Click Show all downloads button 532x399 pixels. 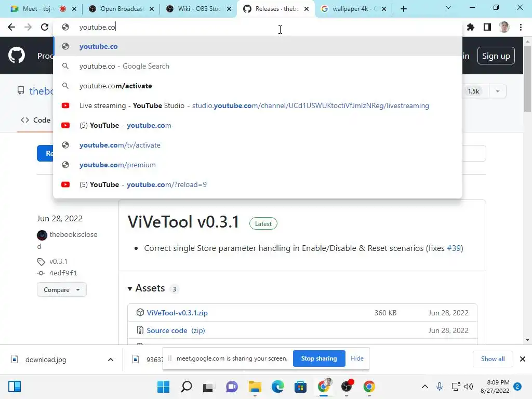coord(493,359)
